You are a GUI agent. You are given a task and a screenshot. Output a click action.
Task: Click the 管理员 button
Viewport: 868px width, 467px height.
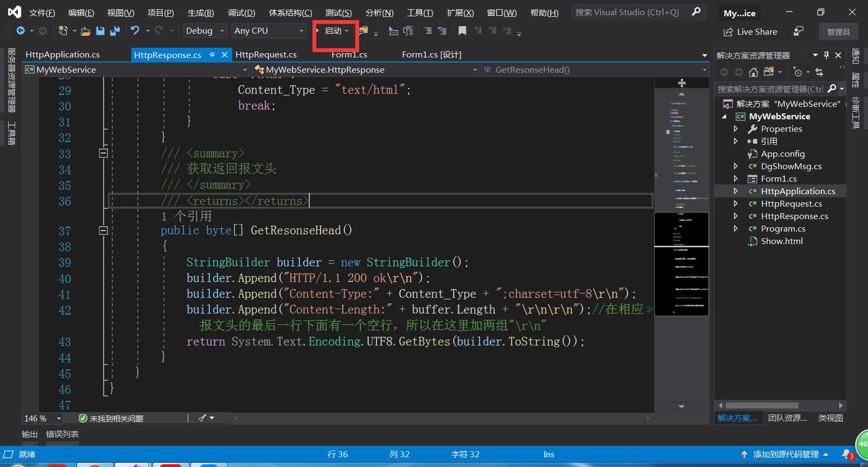tap(838, 32)
